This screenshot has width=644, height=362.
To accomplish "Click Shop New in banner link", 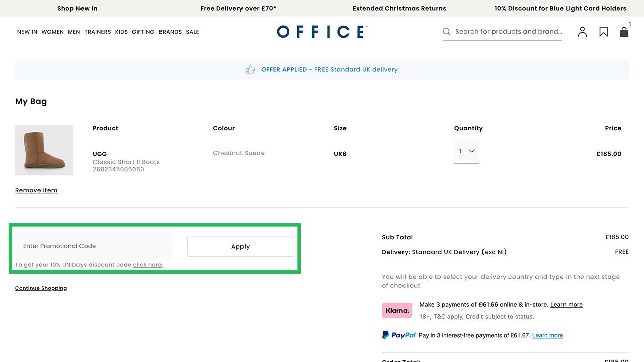I will [x=77, y=8].
